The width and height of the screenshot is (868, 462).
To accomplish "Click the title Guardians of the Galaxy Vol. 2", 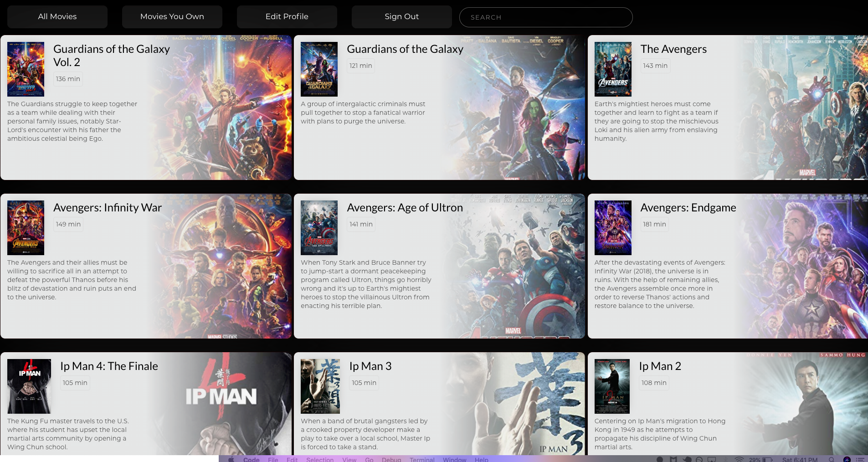I will coord(112,56).
